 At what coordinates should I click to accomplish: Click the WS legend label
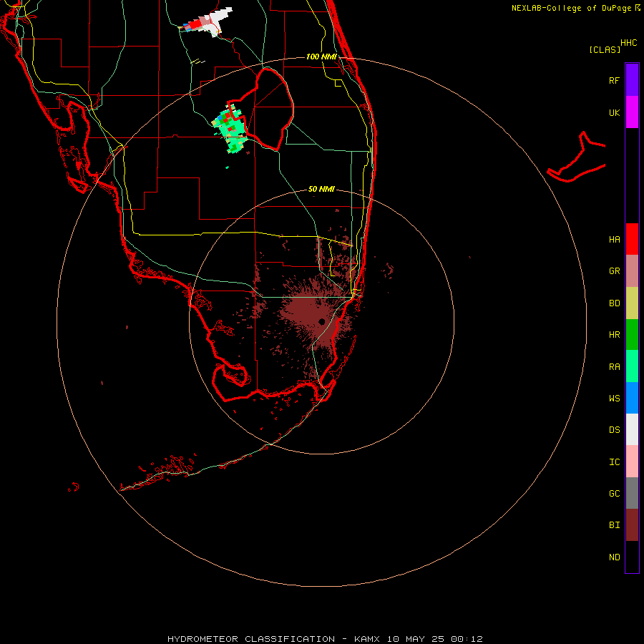coord(614,399)
